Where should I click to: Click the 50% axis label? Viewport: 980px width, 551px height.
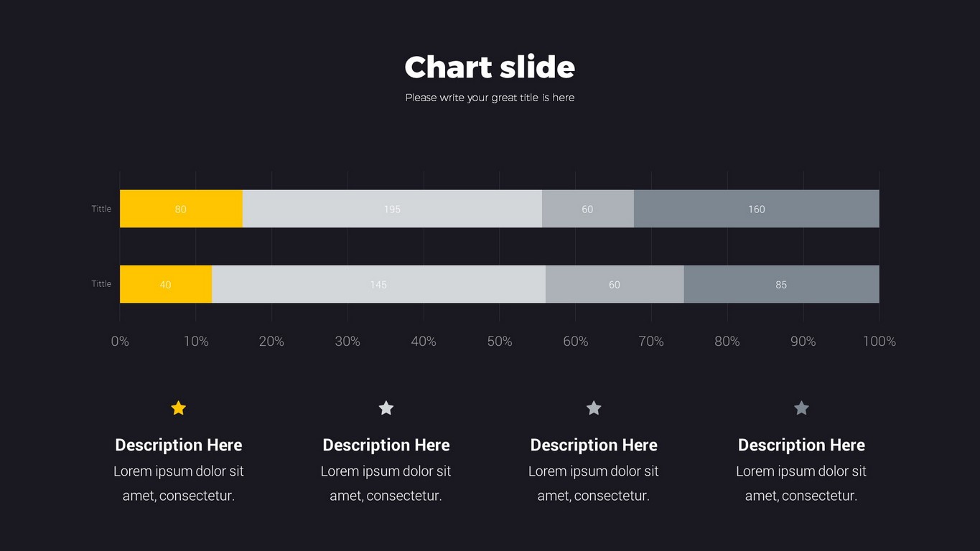click(x=500, y=342)
